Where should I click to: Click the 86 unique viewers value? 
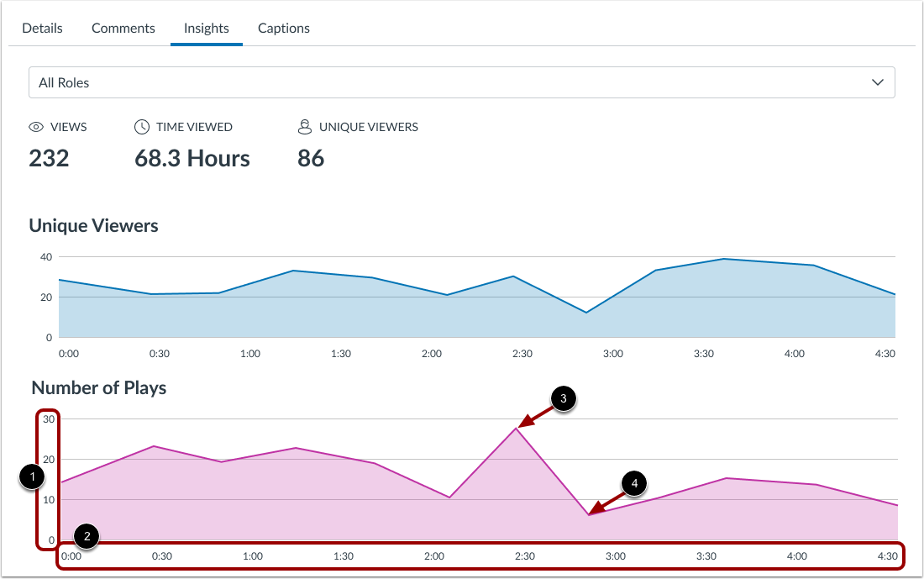pos(311,158)
